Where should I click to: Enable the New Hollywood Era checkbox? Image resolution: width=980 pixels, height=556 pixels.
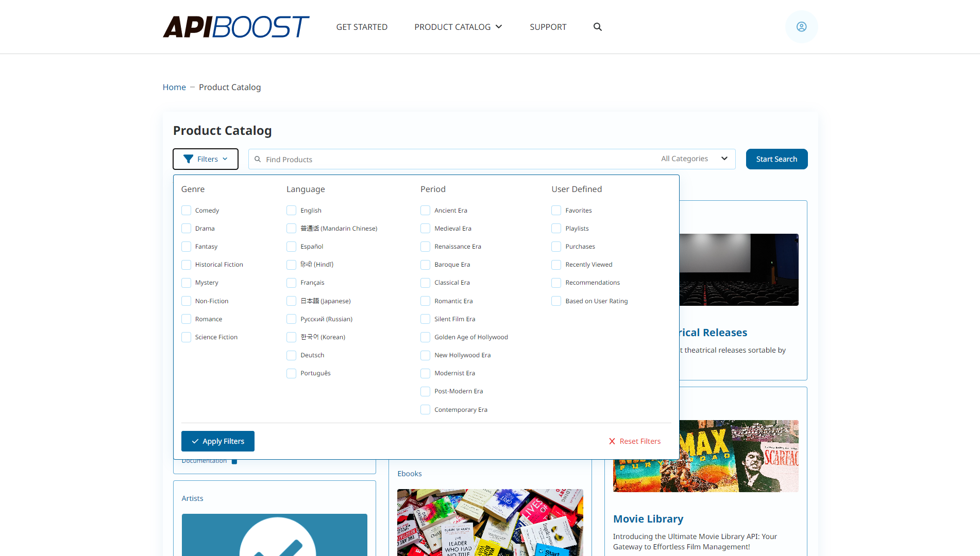point(425,355)
